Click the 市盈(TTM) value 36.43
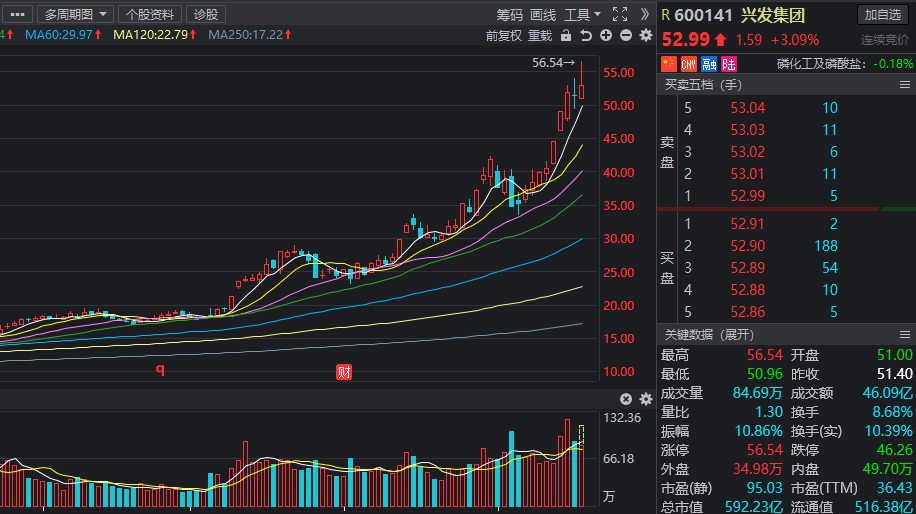The image size is (916, 514). [x=894, y=488]
